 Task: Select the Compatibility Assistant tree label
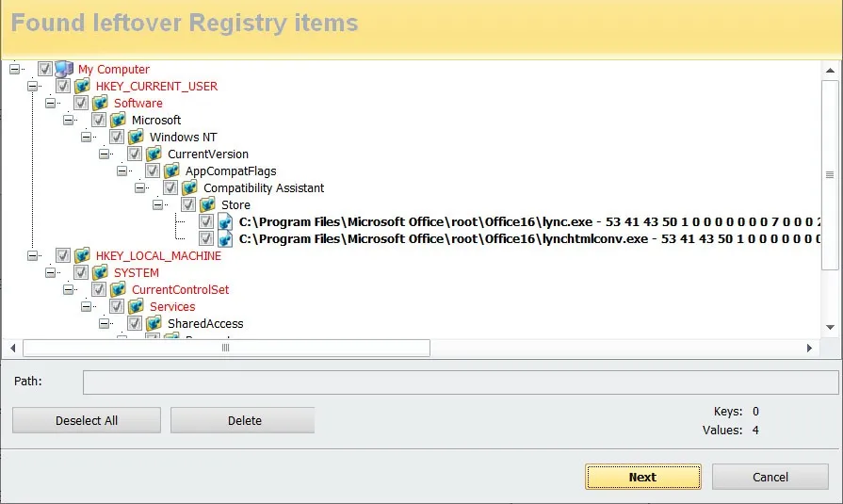[x=264, y=187]
